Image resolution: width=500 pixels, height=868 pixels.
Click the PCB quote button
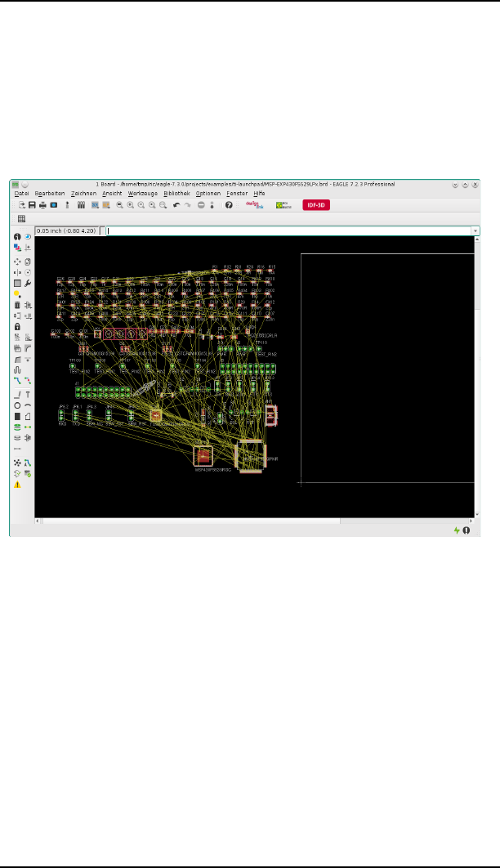[283, 205]
